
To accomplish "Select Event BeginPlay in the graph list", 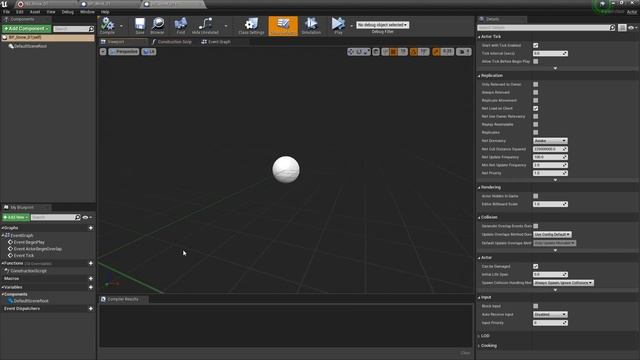I will (29, 242).
